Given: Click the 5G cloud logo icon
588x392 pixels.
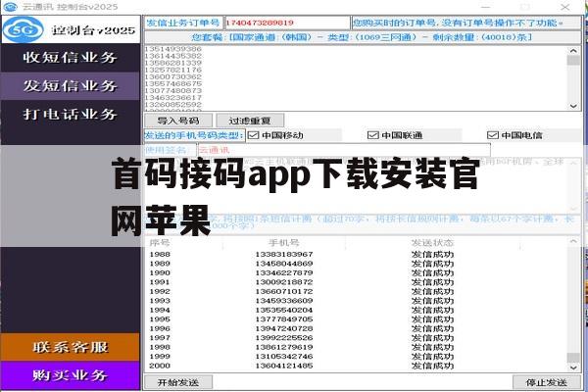Looking at the screenshot, I should pos(23,29).
